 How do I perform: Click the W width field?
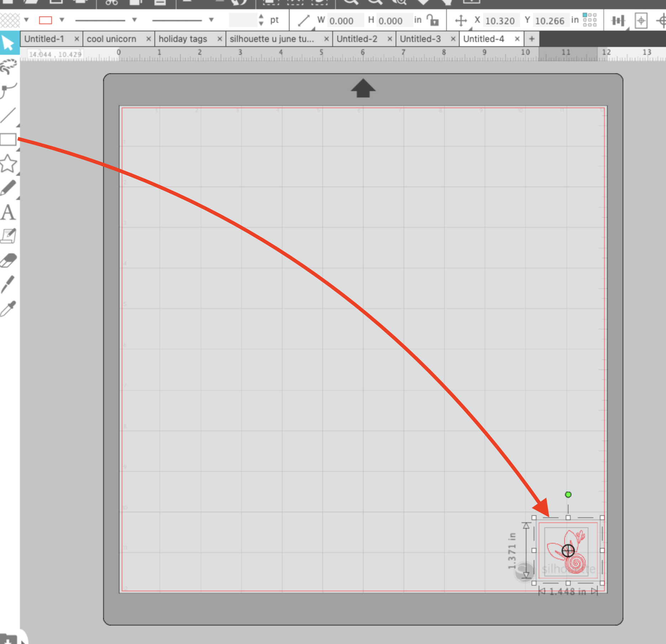(x=345, y=21)
